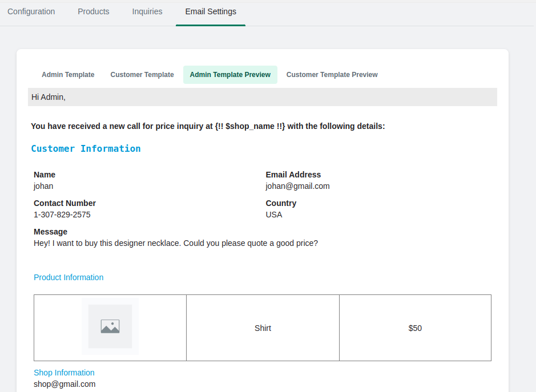Click the Hi Admin greeting bar

pyautogui.click(x=263, y=97)
